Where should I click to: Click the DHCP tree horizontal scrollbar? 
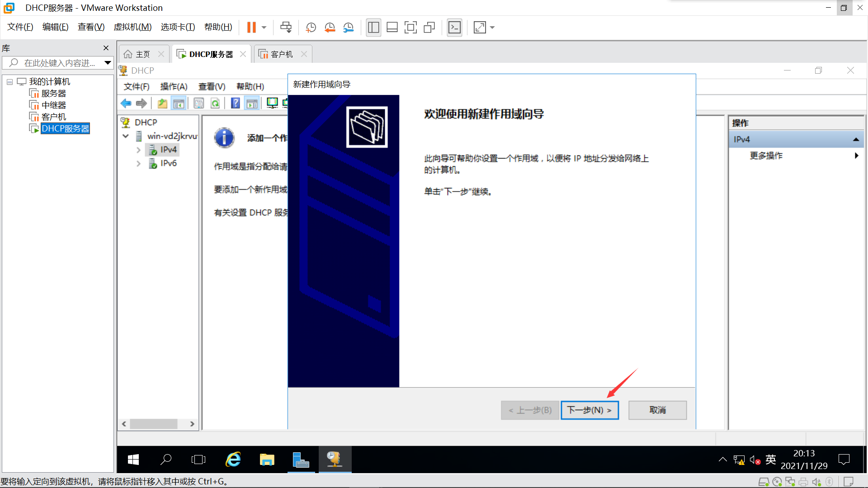pos(154,424)
